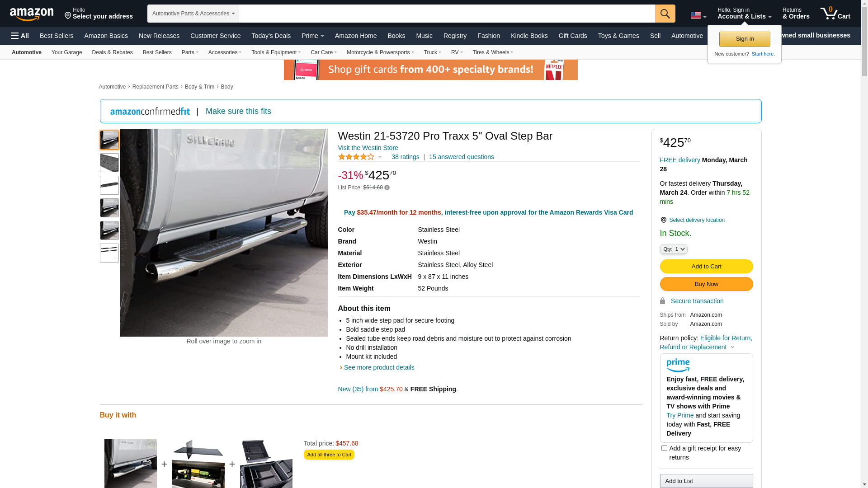Open the shopping cart icon

click(835, 13)
